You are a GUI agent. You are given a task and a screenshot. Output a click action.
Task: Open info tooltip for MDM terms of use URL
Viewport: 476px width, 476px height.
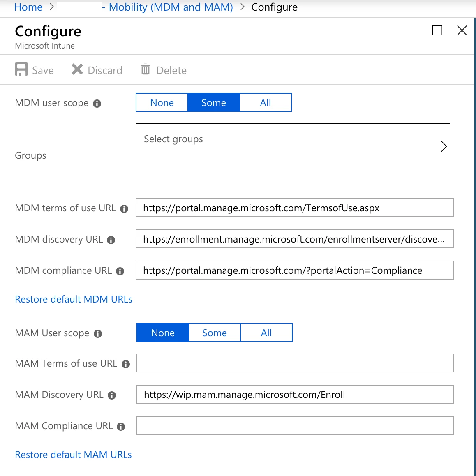(124, 209)
